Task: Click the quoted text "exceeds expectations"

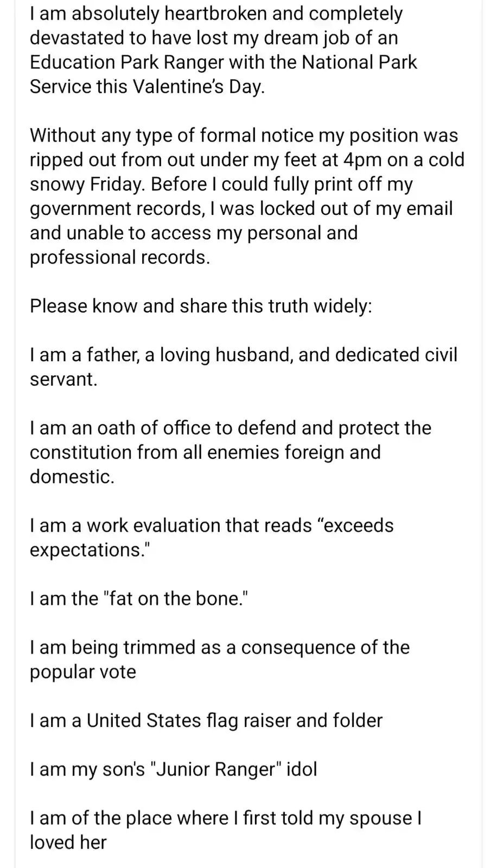Action: click(212, 538)
